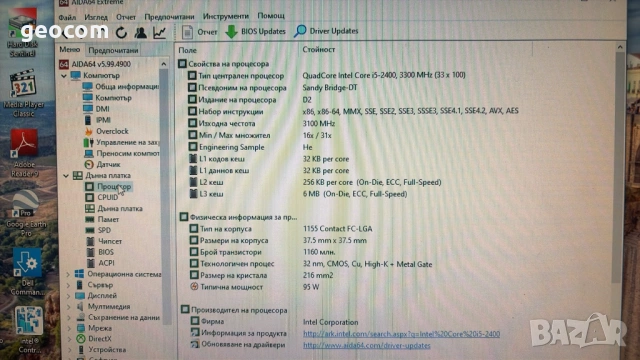Open the Предпочитани menu in menu bar

coord(169,17)
